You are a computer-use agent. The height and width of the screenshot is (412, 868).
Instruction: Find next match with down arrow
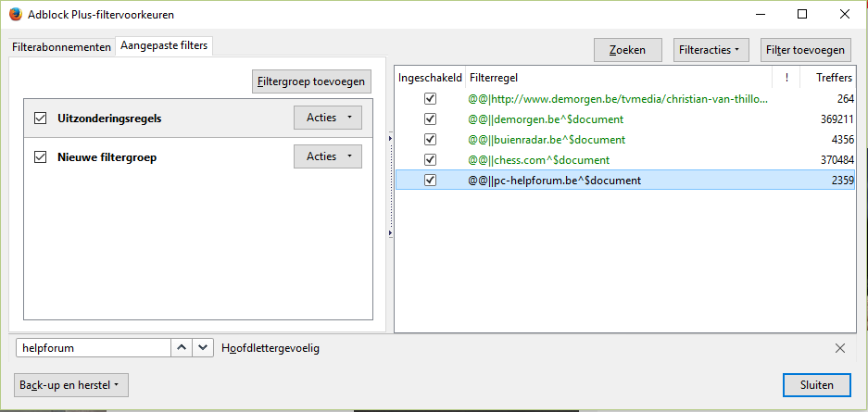coord(203,348)
